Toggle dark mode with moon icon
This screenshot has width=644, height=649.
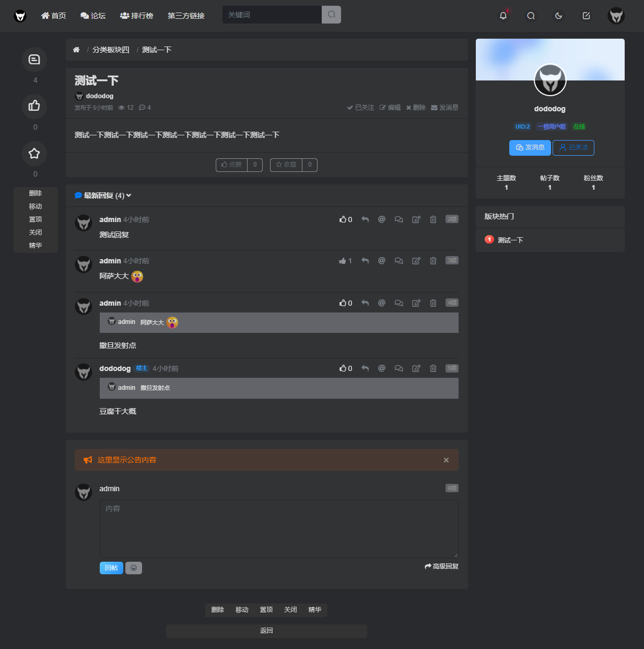point(558,16)
